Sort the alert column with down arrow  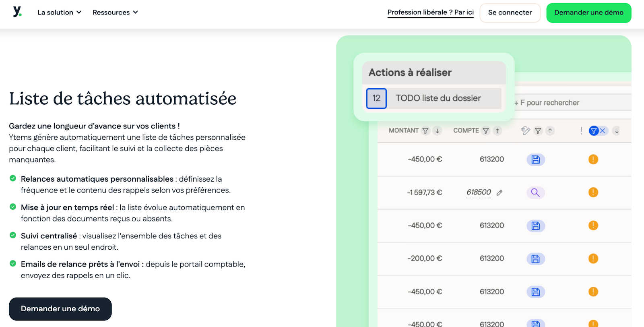click(x=617, y=131)
